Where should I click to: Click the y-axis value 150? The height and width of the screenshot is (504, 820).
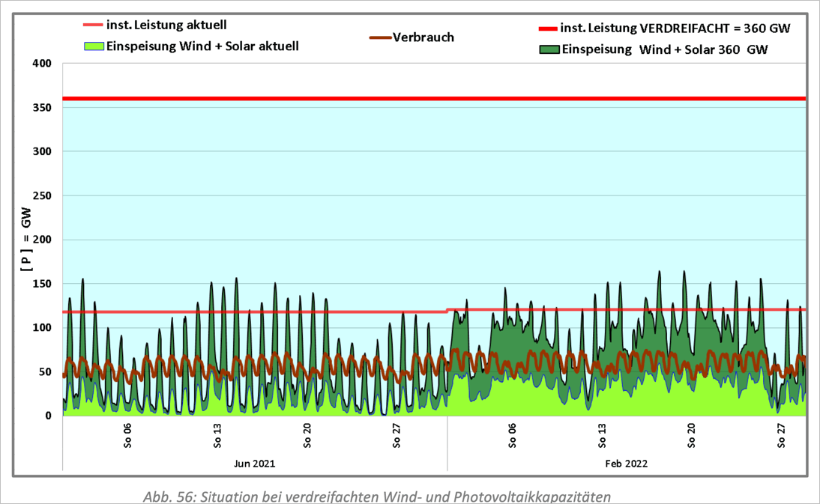pos(42,284)
